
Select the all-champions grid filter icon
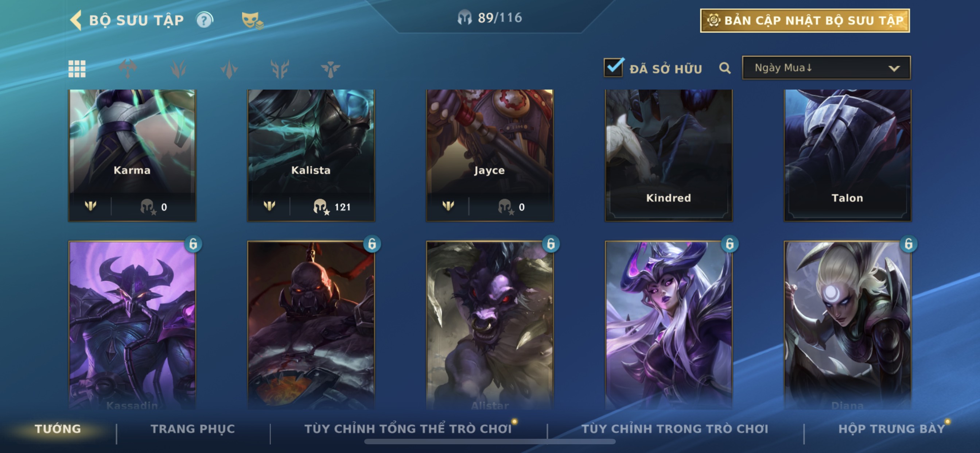coord(77,69)
